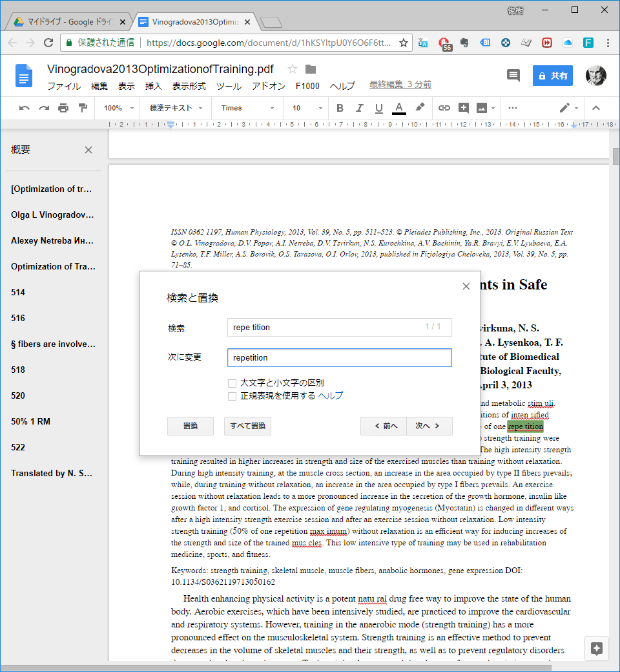
Task: Select the paint format roller icon
Action: (x=83, y=108)
